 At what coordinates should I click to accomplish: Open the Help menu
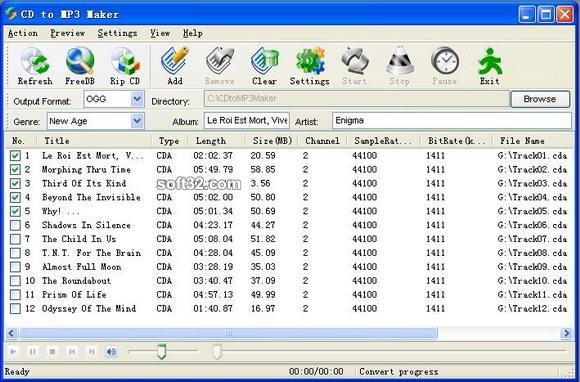[193, 33]
